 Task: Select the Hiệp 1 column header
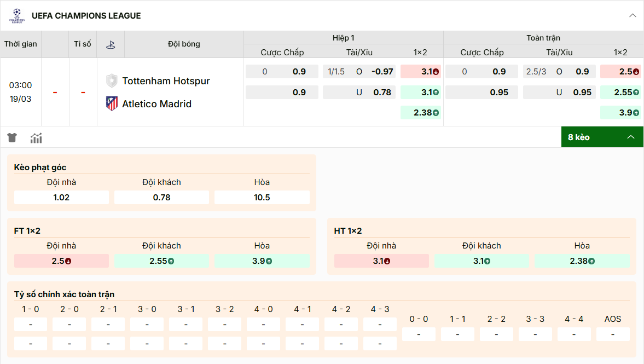(343, 38)
